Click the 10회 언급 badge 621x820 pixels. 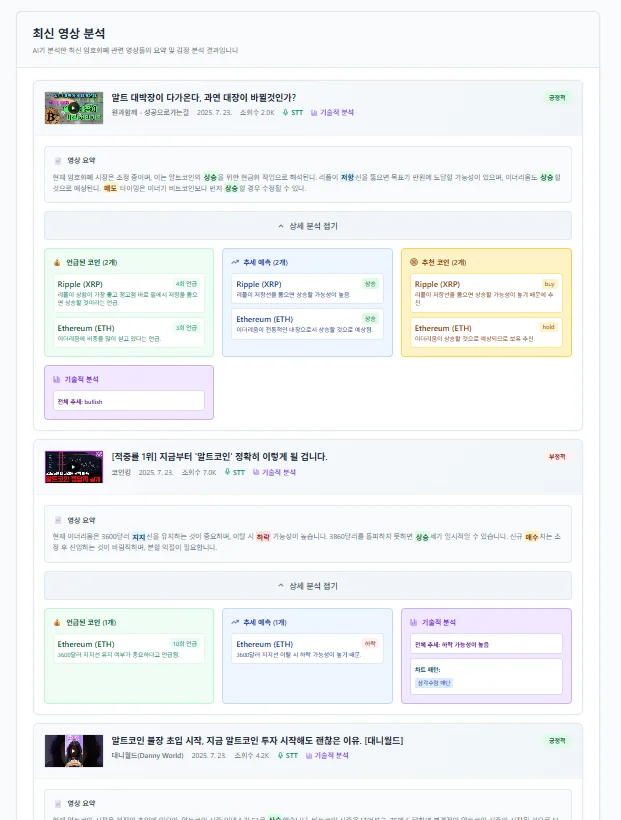[185, 644]
